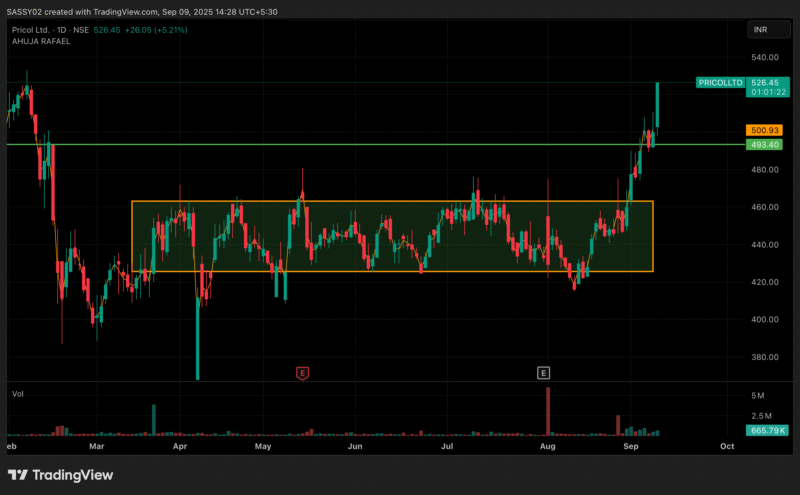Click the tallest red volume bar in August
This screenshot has width=800, height=495.
point(548,412)
